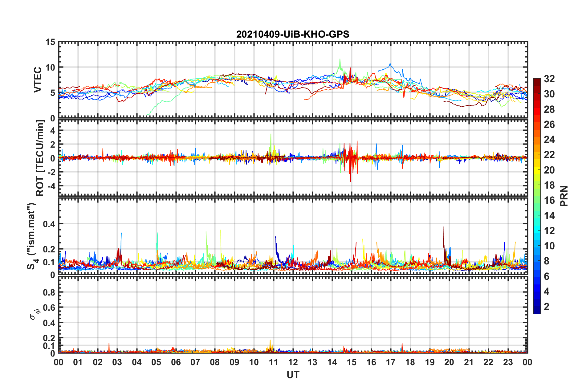Click x-axis tick label 06

point(176,362)
